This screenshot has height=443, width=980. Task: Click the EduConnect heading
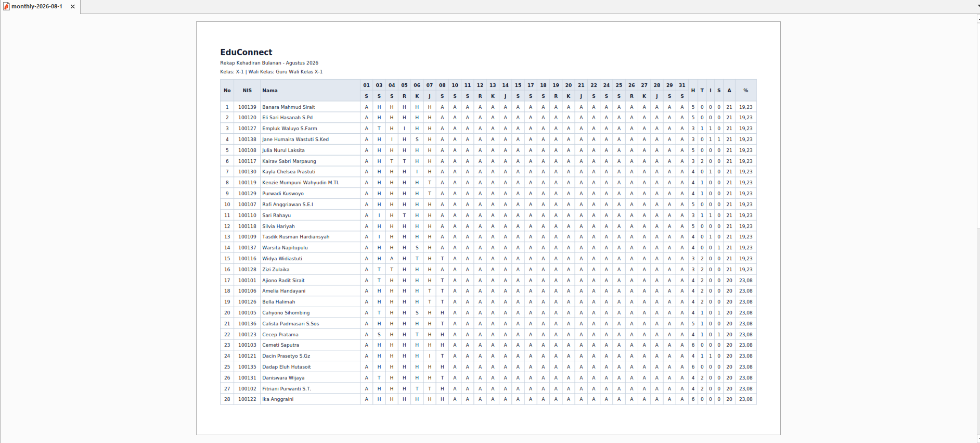pyautogui.click(x=246, y=52)
